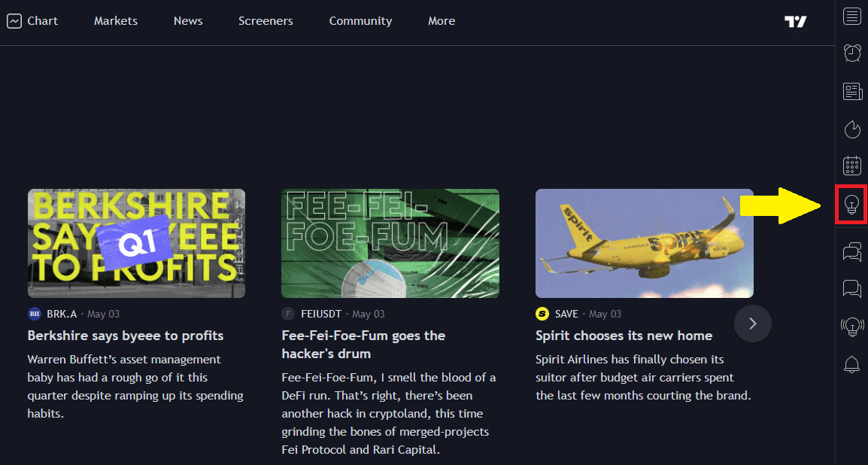Click the SAVE ticker logo icon
Screen dimensions: 868x465
point(542,314)
